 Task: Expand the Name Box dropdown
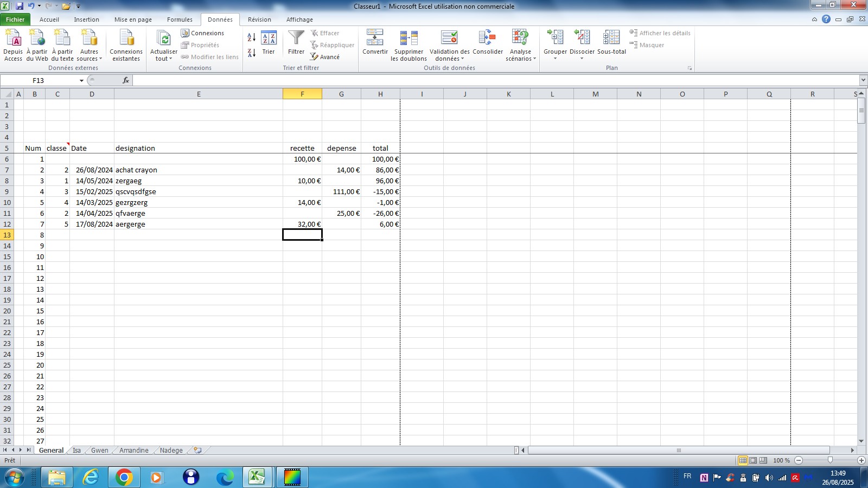pyautogui.click(x=81, y=81)
